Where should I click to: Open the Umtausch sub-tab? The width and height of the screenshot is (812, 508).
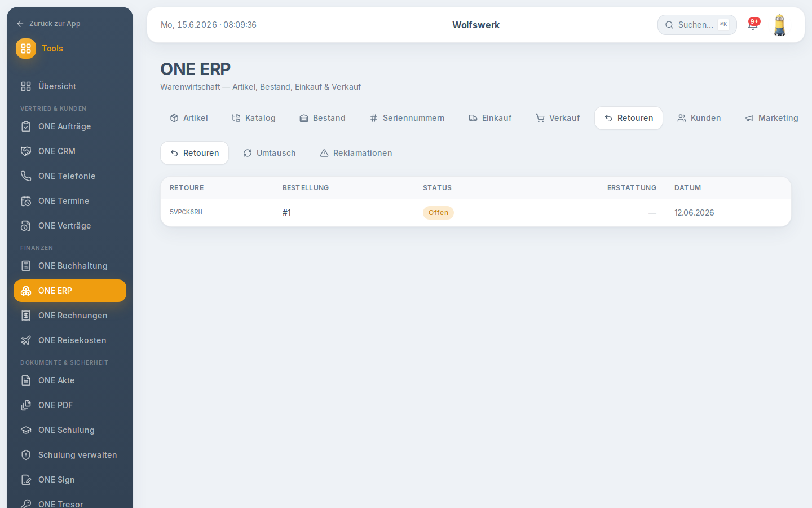click(270, 153)
